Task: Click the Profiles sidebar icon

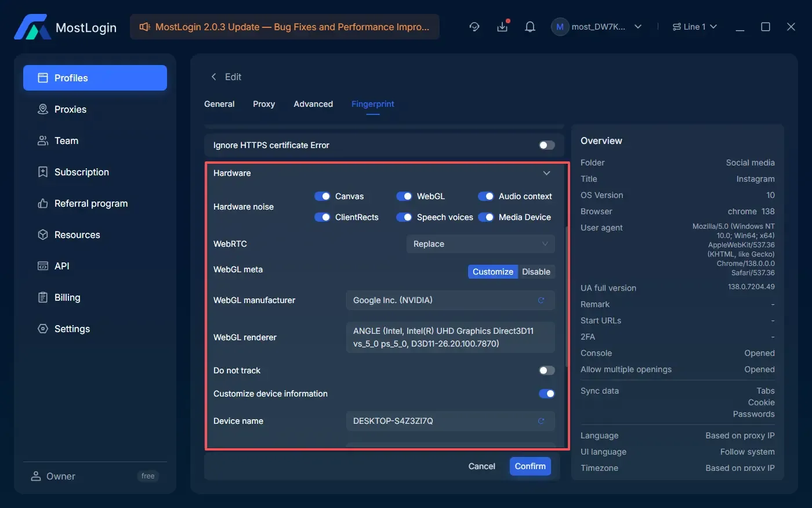Action: [43, 78]
